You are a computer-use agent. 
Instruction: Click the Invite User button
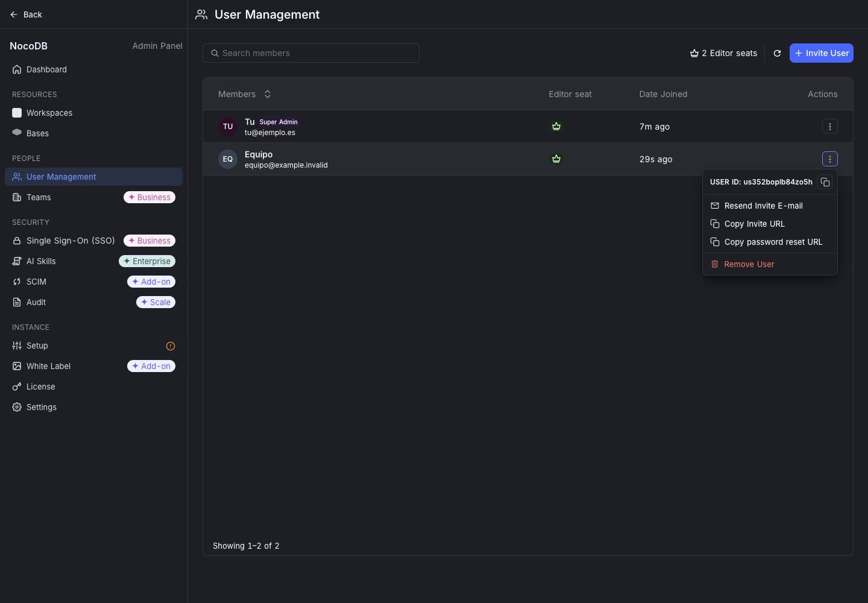tap(822, 53)
